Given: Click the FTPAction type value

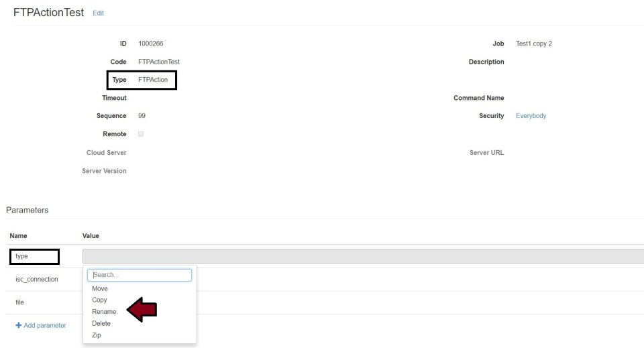Looking at the screenshot, I should (152, 80).
